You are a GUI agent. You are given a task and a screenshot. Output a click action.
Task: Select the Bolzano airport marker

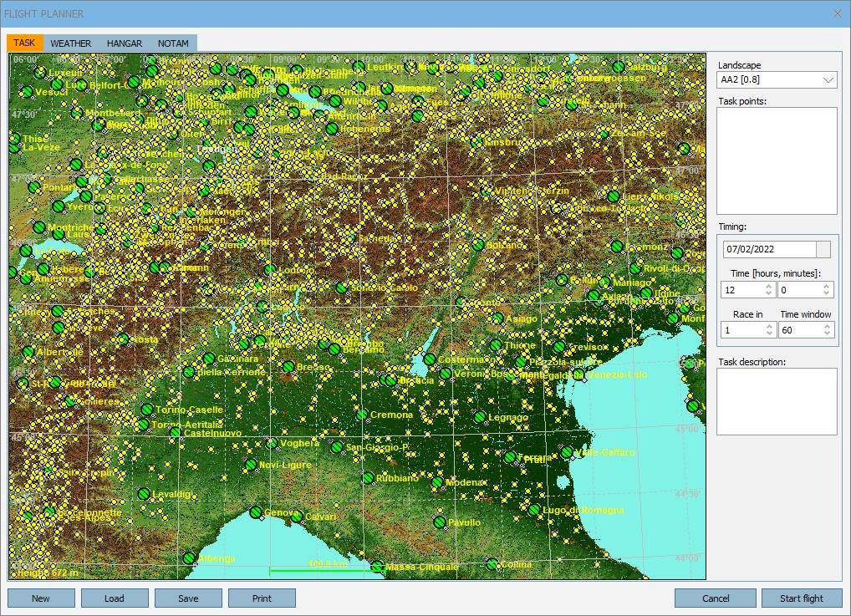pyautogui.click(x=478, y=245)
